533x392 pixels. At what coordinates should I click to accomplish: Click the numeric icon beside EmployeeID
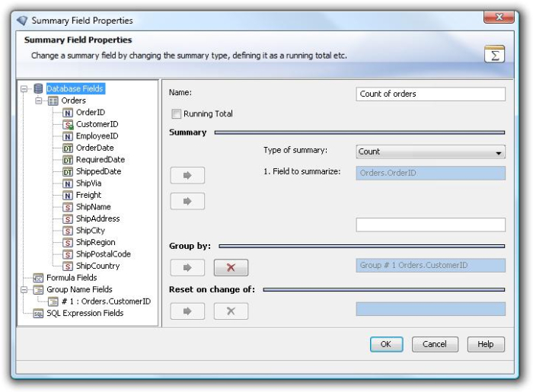tap(68, 136)
